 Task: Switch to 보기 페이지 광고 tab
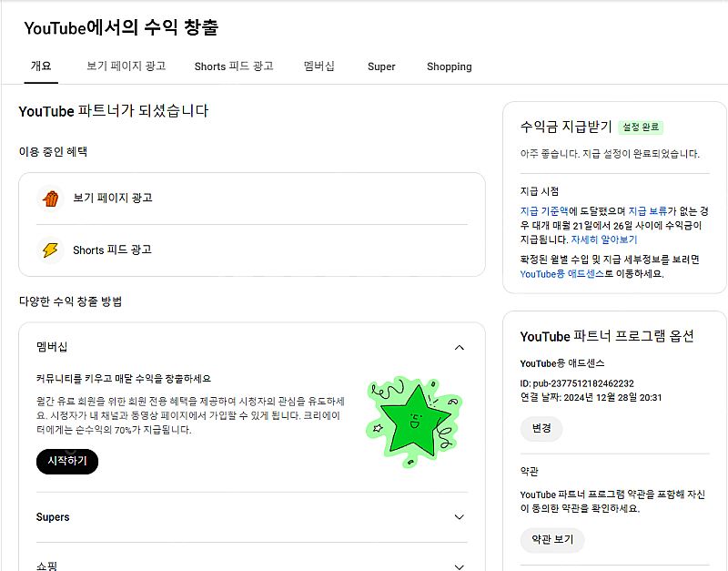(126, 66)
